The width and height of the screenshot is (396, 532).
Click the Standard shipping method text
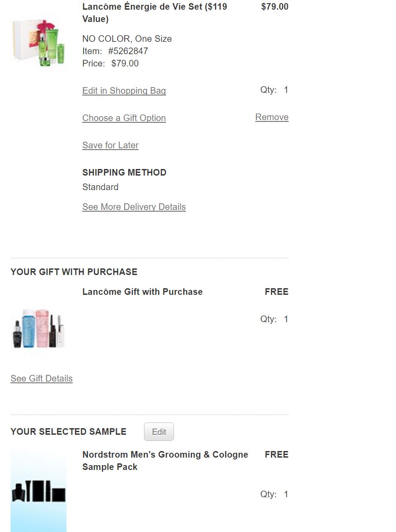click(100, 187)
